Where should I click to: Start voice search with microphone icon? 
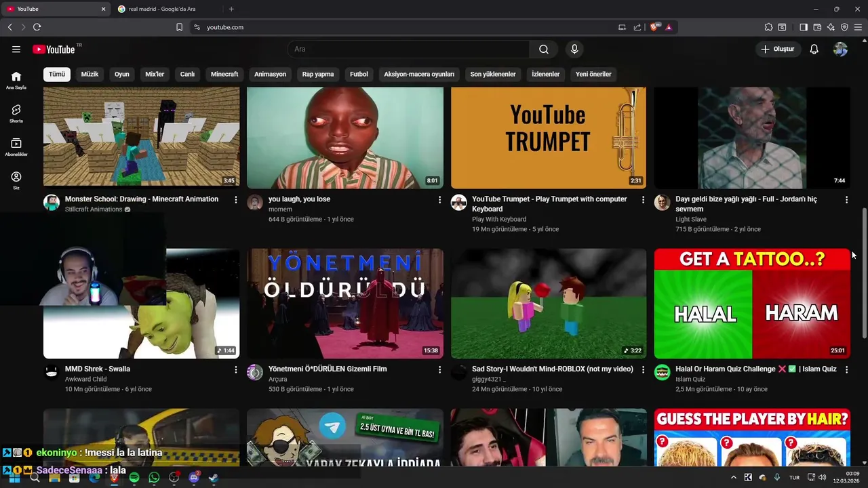point(574,49)
